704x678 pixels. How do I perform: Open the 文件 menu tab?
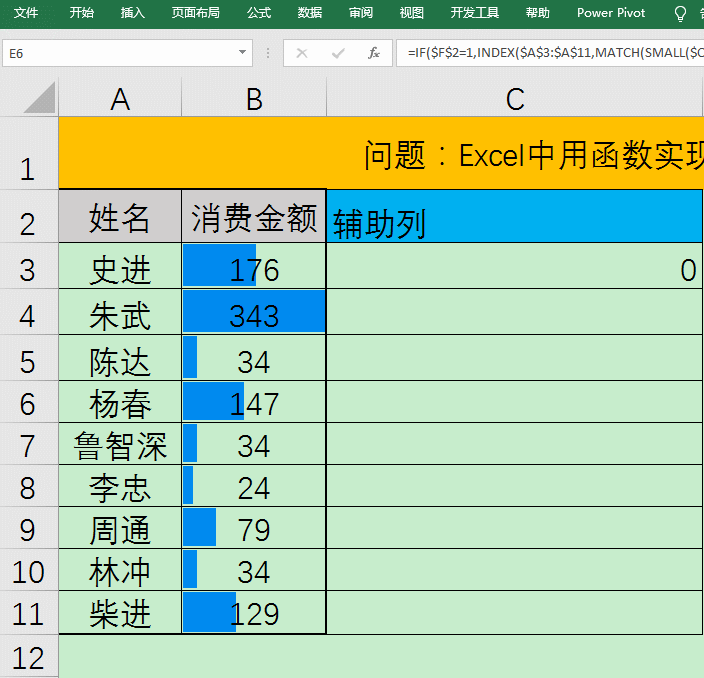(x=26, y=13)
